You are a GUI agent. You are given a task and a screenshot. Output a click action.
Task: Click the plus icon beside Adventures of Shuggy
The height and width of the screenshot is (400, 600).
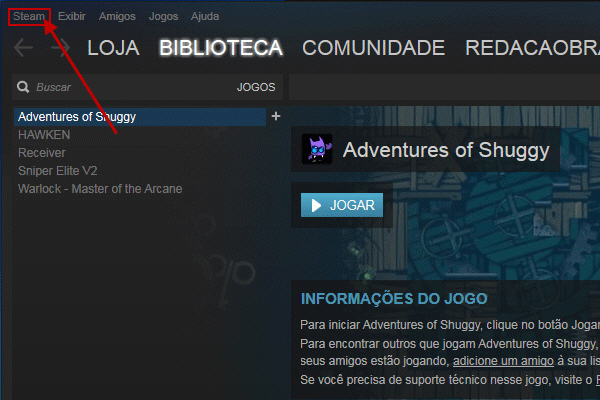tap(276, 116)
